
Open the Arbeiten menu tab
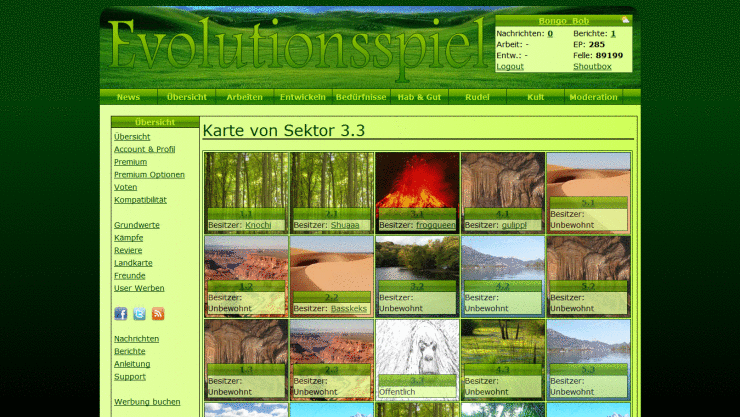pos(244,97)
